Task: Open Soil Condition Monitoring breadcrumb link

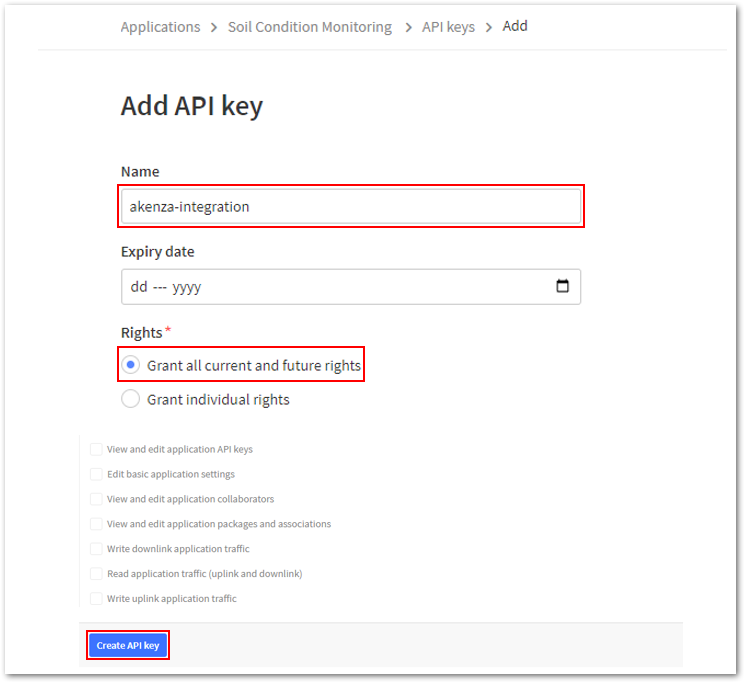Action: coord(310,27)
